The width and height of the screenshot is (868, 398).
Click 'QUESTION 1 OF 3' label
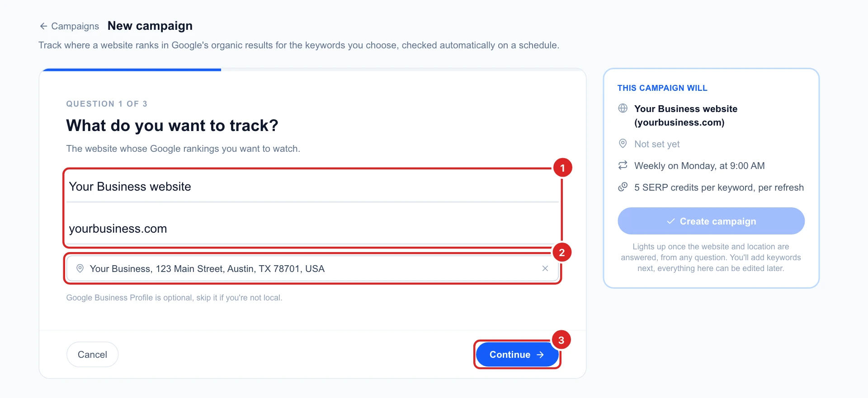[x=107, y=104]
